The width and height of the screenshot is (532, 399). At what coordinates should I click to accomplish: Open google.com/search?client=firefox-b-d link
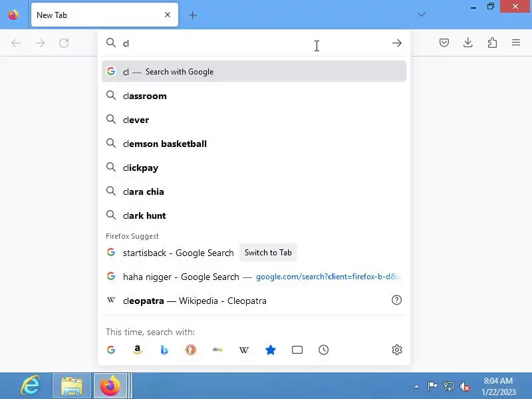[328, 277]
